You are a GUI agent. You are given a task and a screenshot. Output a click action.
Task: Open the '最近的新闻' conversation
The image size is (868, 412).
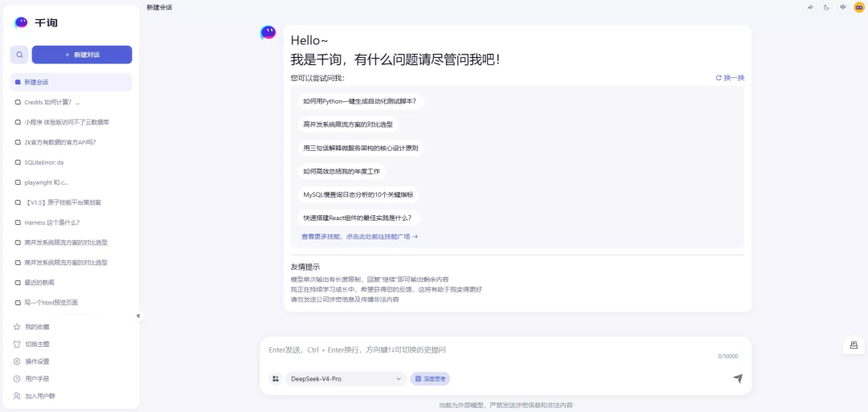coord(71,283)
